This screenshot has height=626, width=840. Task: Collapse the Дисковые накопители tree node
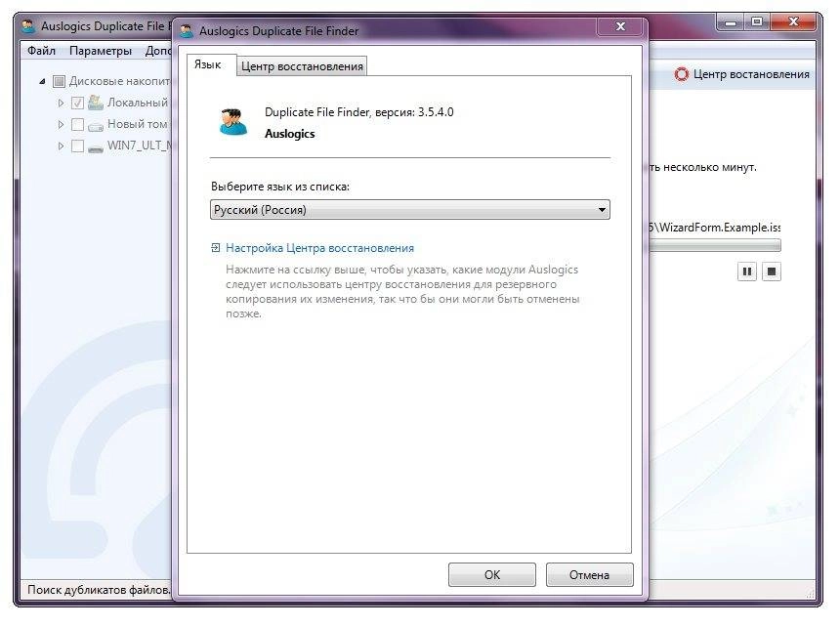click(42, 81)
